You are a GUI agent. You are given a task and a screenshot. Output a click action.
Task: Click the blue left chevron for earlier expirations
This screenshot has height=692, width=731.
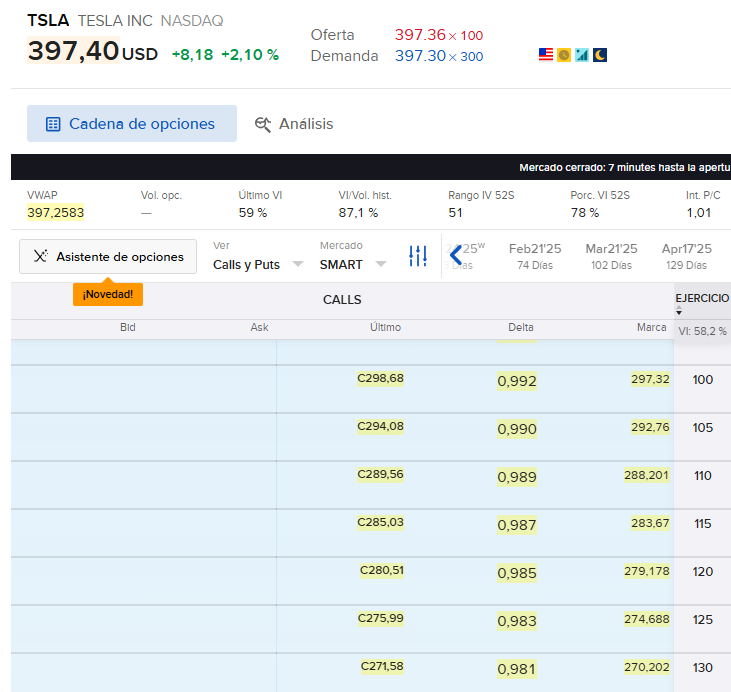455,256
